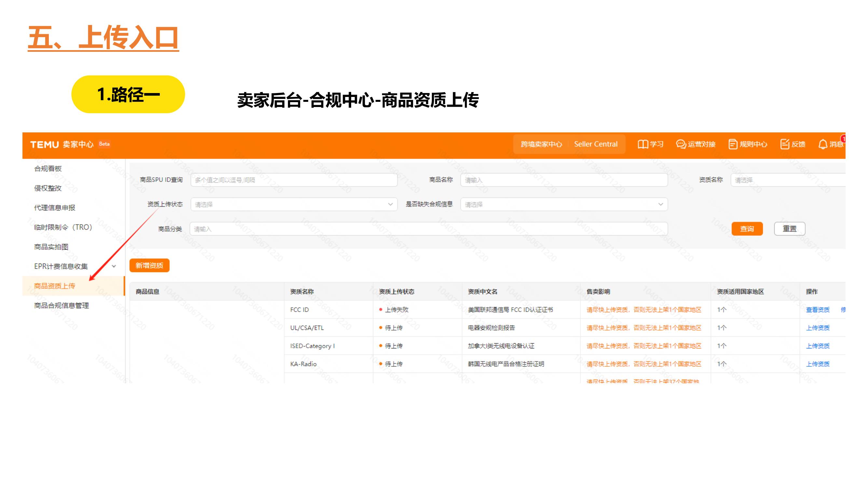This screenshot has height=488, width=868.
Task: Open the 资质名称 select field
Action: [x=792, y=180]
